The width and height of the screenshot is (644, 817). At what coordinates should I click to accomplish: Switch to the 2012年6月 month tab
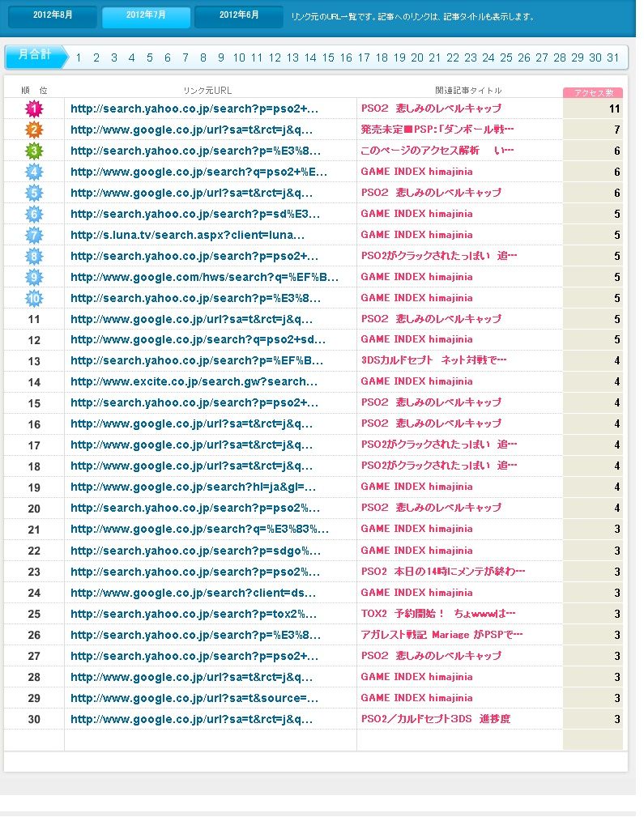pyautogui.click(x=239, y=16)
